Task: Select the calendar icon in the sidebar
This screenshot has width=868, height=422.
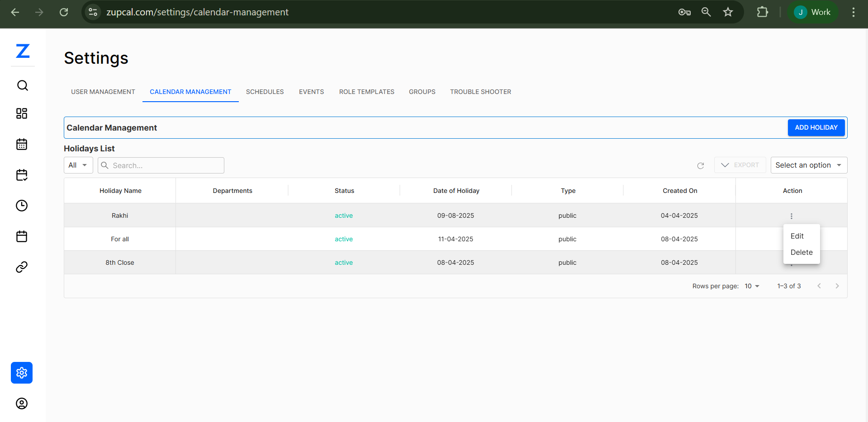Action: coord(22,144)
